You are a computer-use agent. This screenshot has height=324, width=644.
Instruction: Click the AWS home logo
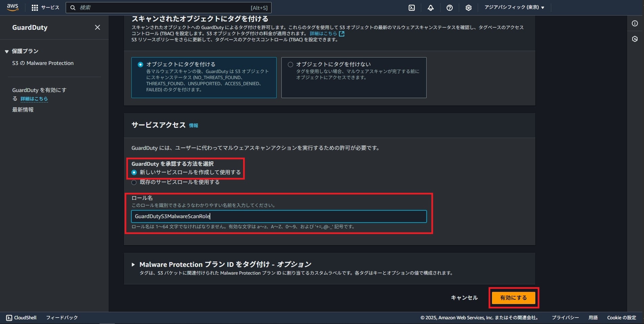click(13, 7)
